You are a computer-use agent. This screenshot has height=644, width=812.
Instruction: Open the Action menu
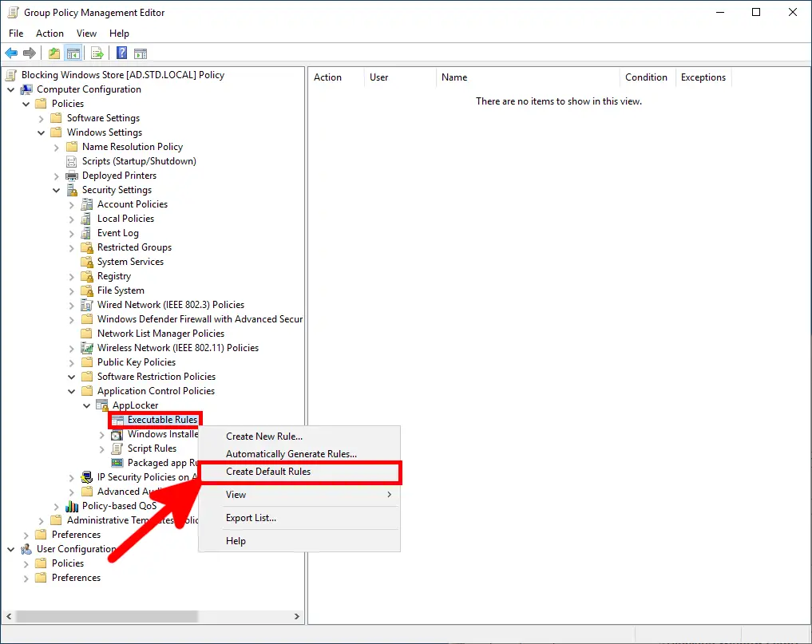click(x=50, y=33)
